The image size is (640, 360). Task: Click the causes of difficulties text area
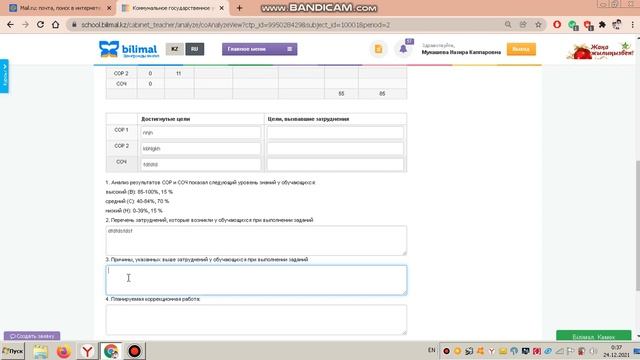256,280
